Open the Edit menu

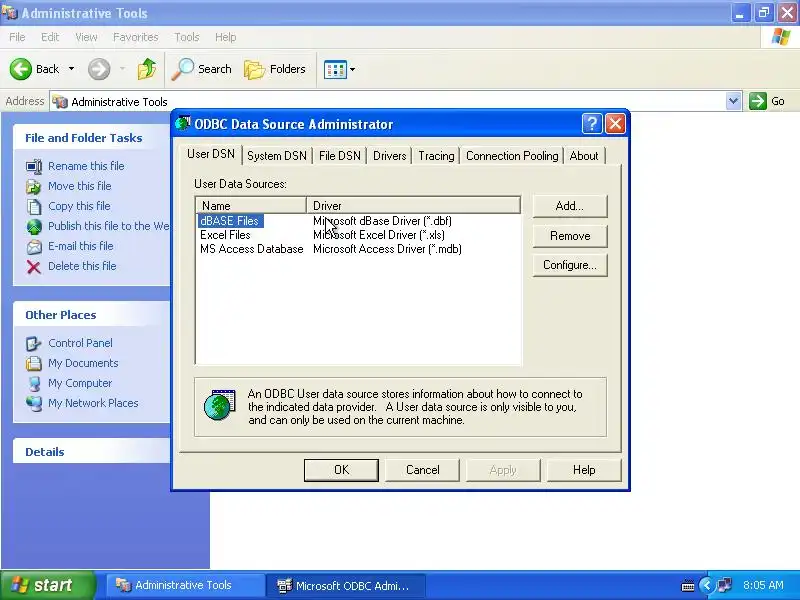click(x=50, y=37)
